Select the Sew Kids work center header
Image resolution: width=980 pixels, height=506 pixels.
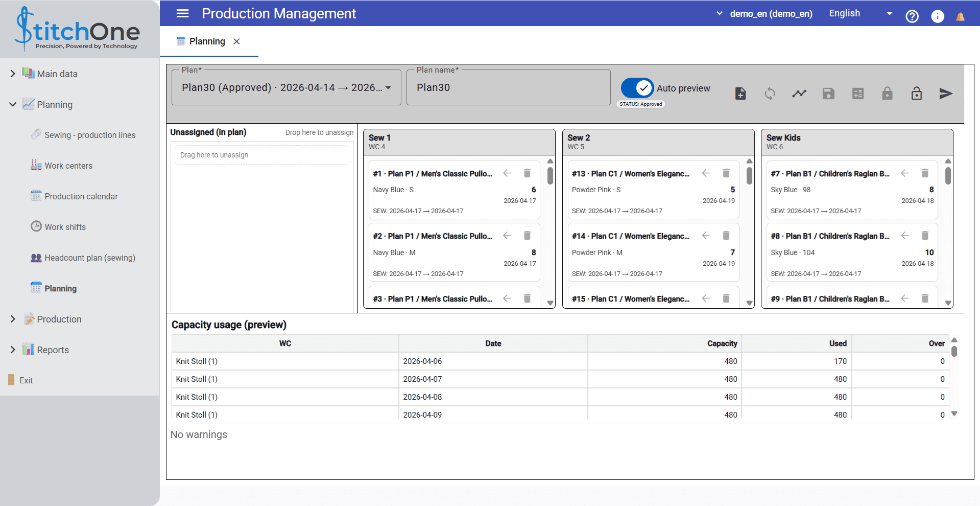(857, 142)
